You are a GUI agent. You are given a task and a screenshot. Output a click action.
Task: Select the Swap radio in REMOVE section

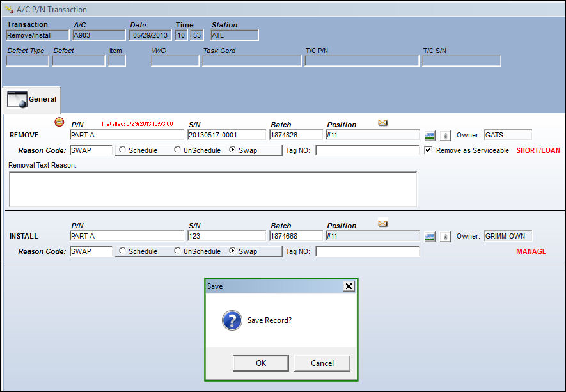click(232, 150)
